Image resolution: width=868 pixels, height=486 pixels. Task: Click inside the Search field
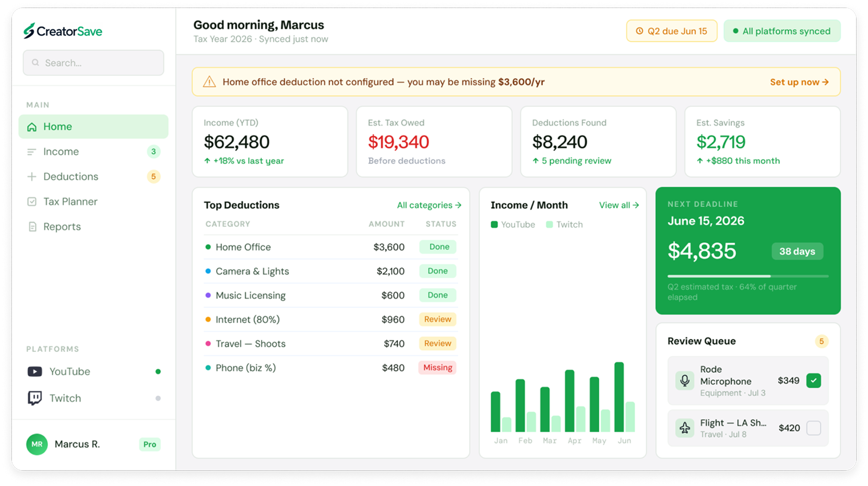(x=93, y=62)
